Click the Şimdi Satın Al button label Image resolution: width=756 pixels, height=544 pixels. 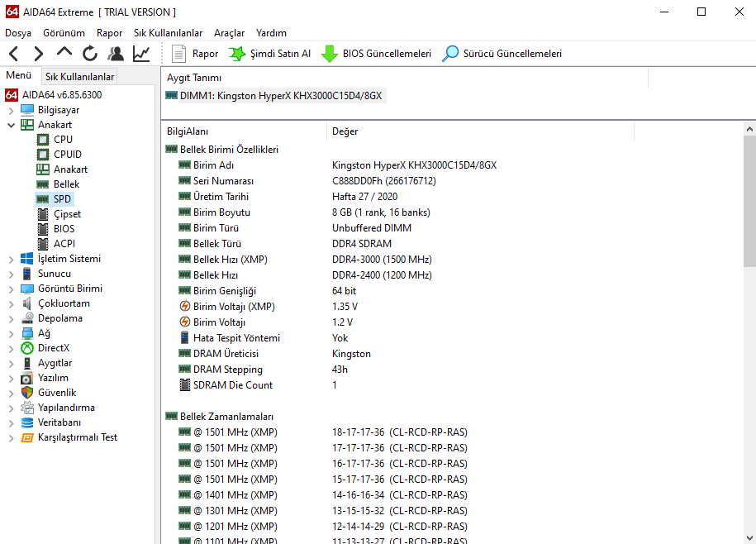[x=280, y=54]
